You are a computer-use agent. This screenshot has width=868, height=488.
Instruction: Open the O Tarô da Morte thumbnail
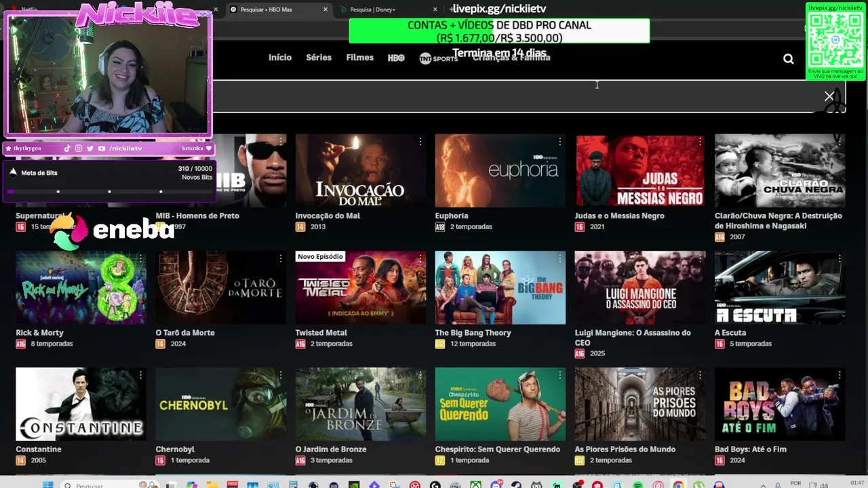[220, 287]
